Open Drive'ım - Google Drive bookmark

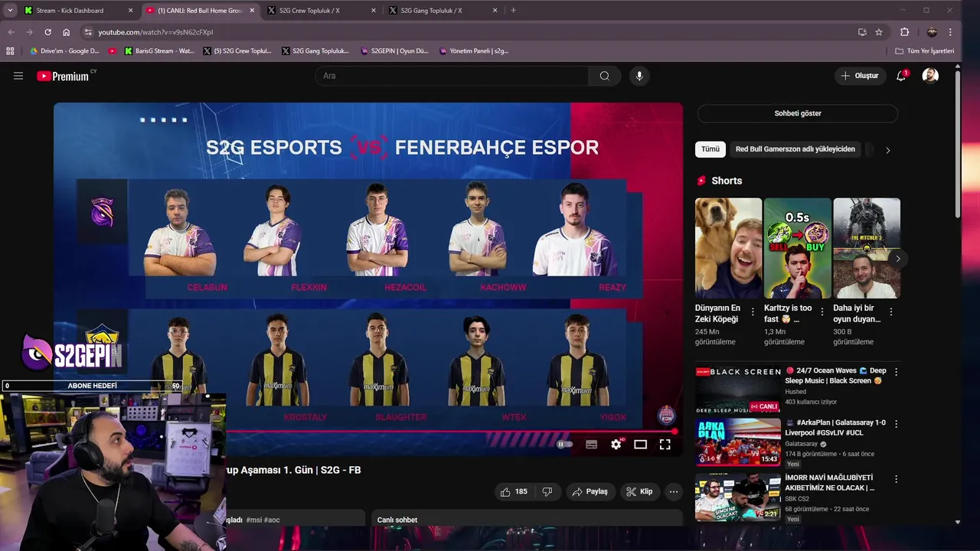64,51
